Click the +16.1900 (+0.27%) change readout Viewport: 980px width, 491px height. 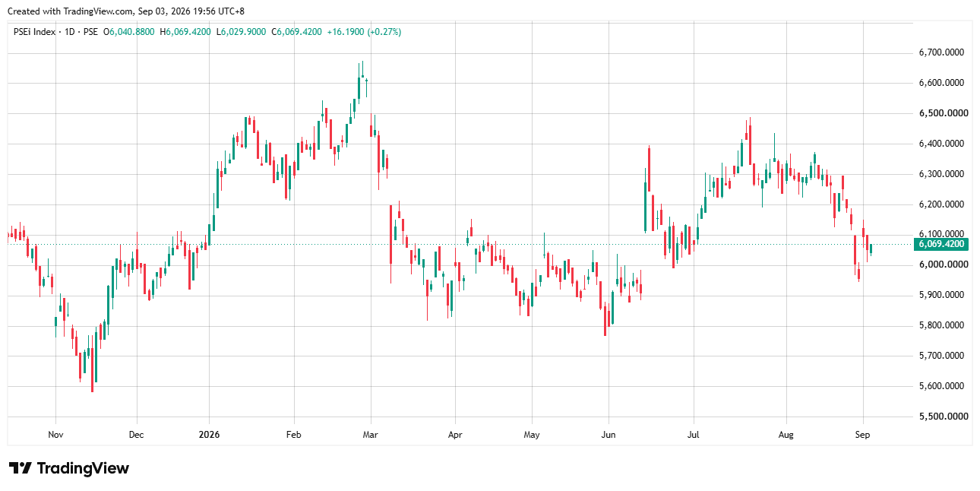pos(364,32)
